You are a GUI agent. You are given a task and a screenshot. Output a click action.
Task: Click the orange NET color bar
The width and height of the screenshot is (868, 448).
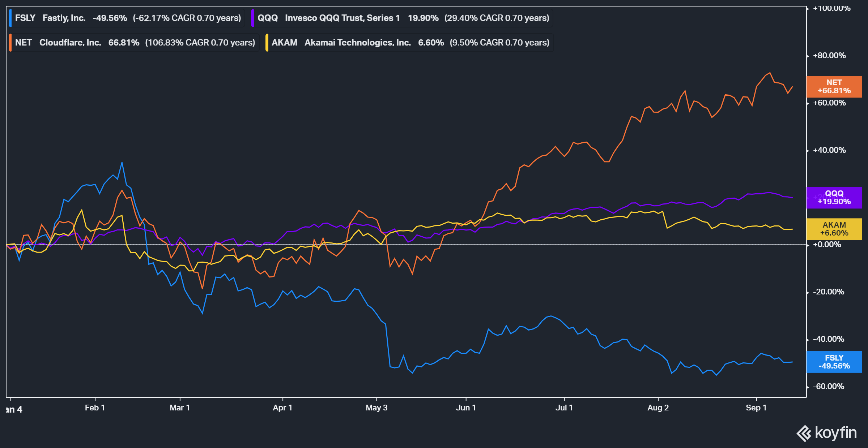pyautogui.click(x=10, y=43)
